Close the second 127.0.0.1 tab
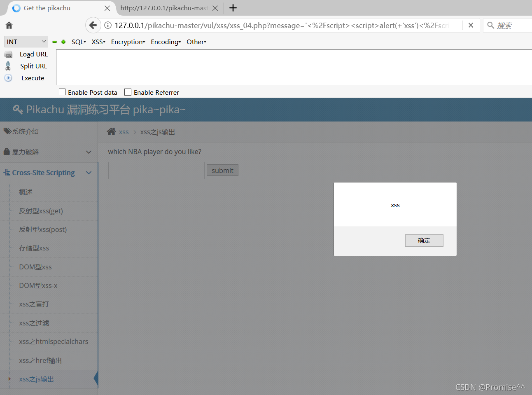Viewport: 532px width, 395px height. point(215,8)
